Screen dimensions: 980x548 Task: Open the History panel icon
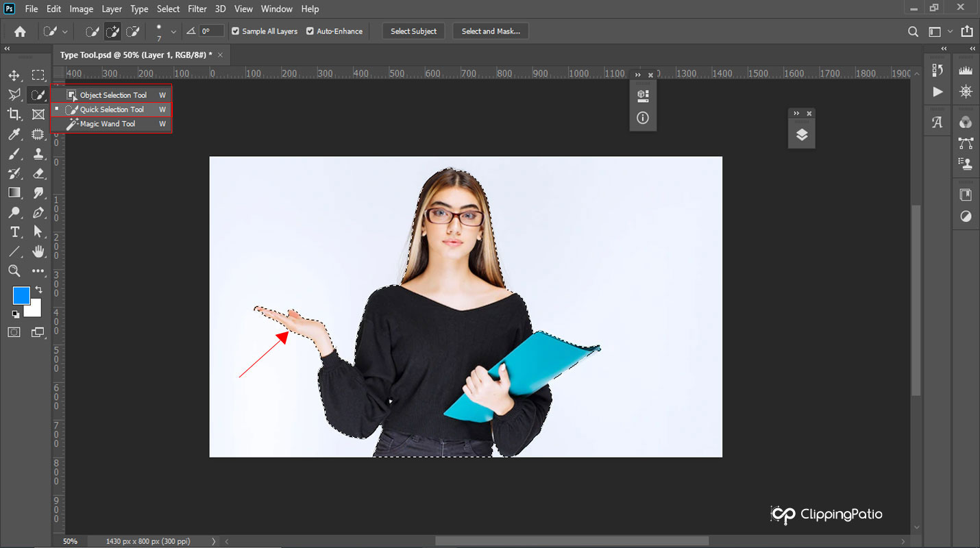coord(938,70)
